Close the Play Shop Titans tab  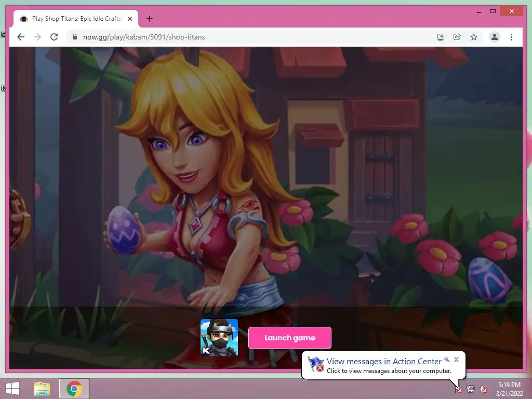pyautogui.click(x=129, y=19)
